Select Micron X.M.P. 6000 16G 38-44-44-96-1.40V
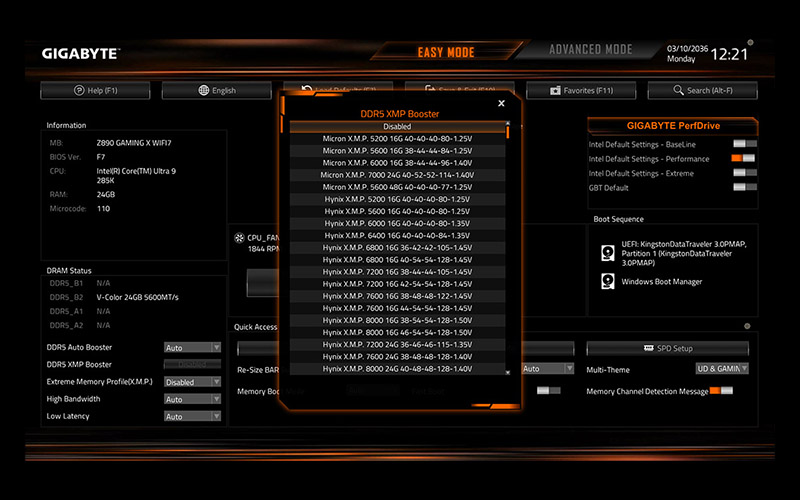 coord(397,163)
